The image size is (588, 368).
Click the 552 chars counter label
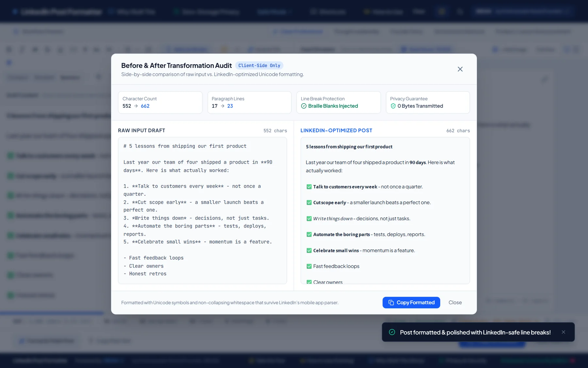[x=275, y=131]
